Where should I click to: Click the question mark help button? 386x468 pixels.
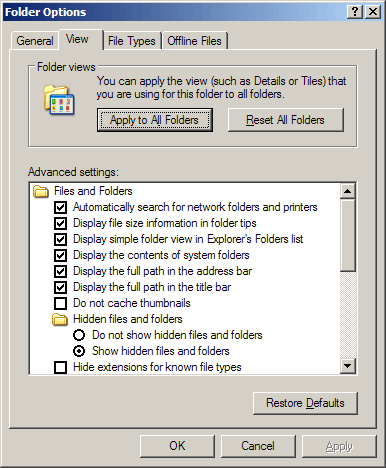click(x=355, y=12)
